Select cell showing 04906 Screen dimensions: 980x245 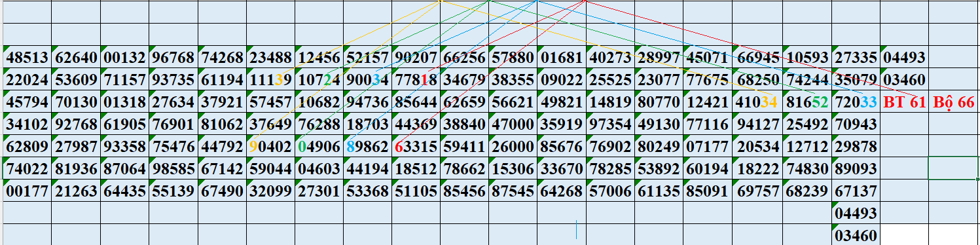coord(319,147)
